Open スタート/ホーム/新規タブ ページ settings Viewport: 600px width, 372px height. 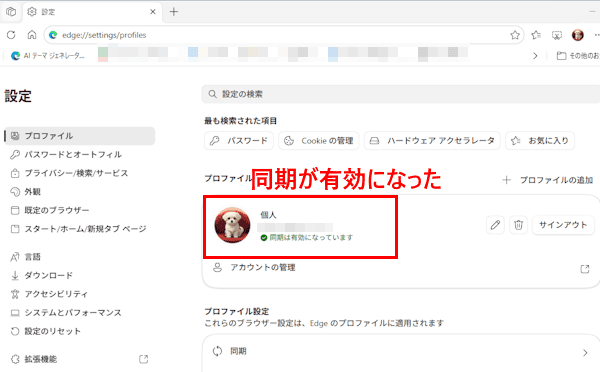pos(80,229)
